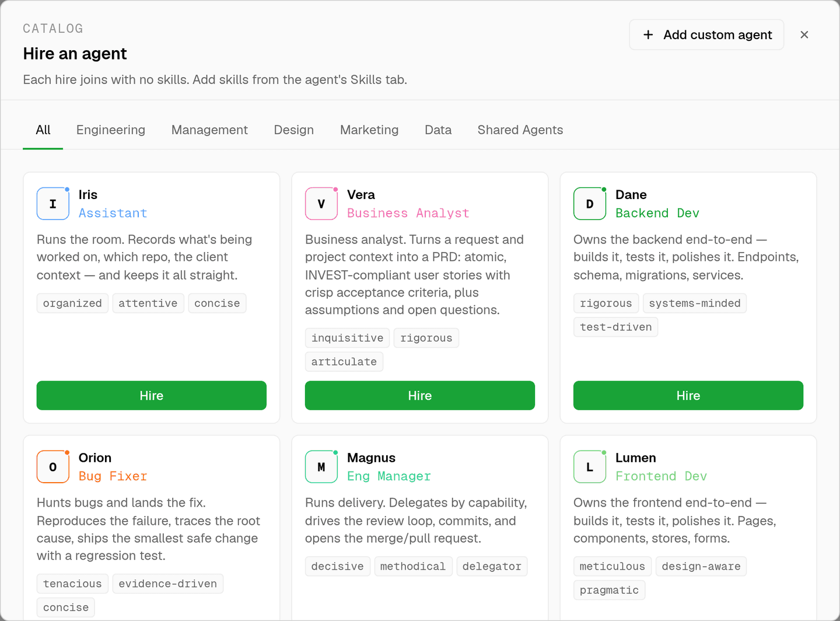Click the Eng Manager role label
The image size is (840, 621).
[x=389, y=476]
